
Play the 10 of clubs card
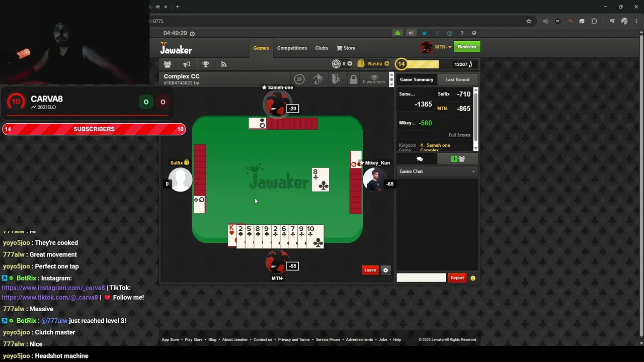(315, 236)
